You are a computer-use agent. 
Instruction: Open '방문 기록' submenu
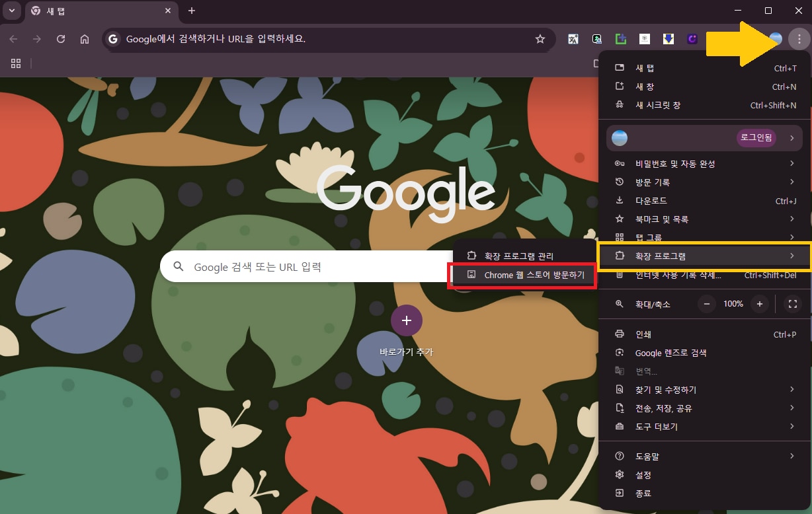click(x=705, y=182)
